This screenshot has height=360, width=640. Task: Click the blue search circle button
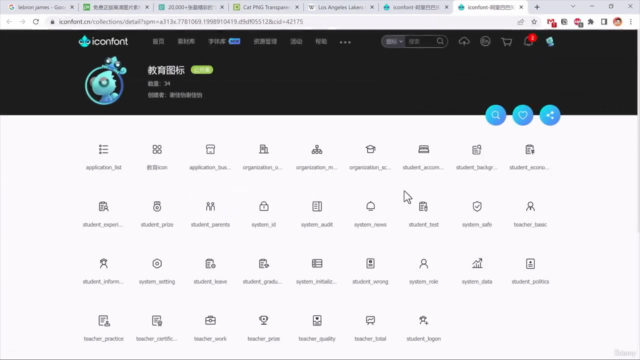[496, 115]
